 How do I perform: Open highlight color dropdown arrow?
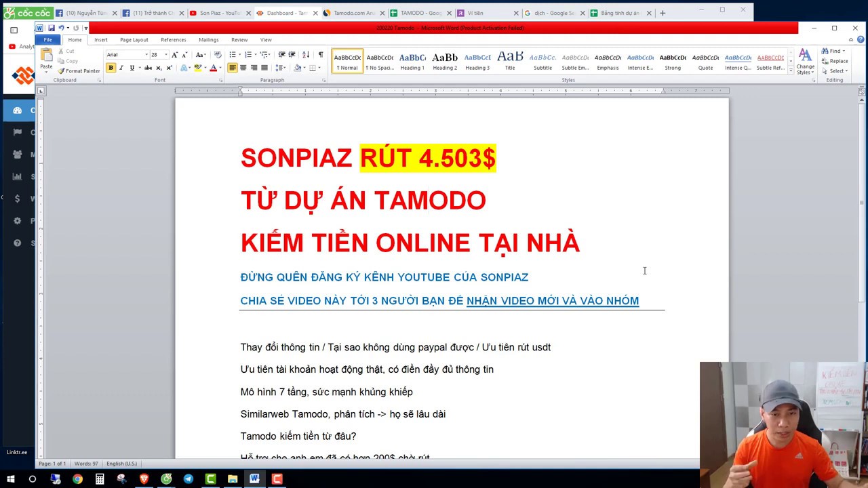205,68
